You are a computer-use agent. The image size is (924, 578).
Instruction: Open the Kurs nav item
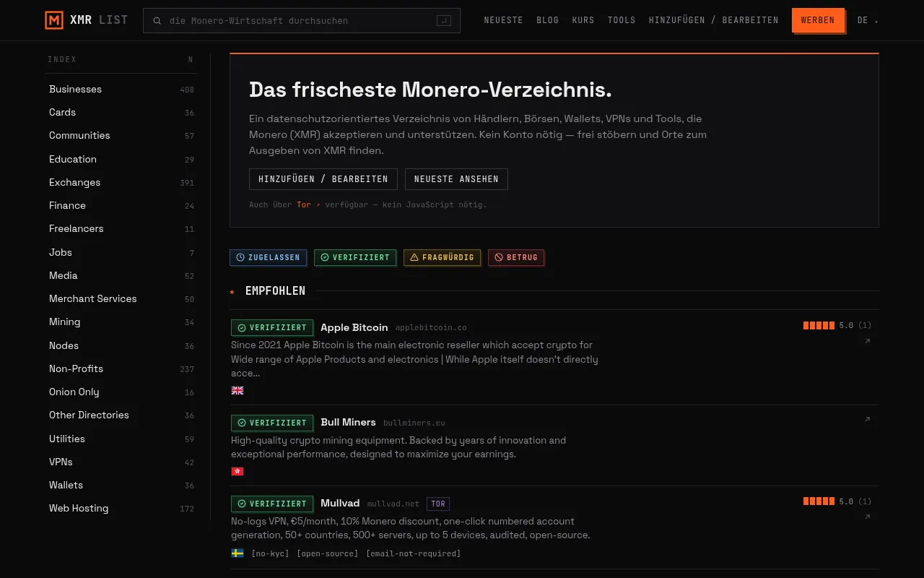click(x=583, y=20)
